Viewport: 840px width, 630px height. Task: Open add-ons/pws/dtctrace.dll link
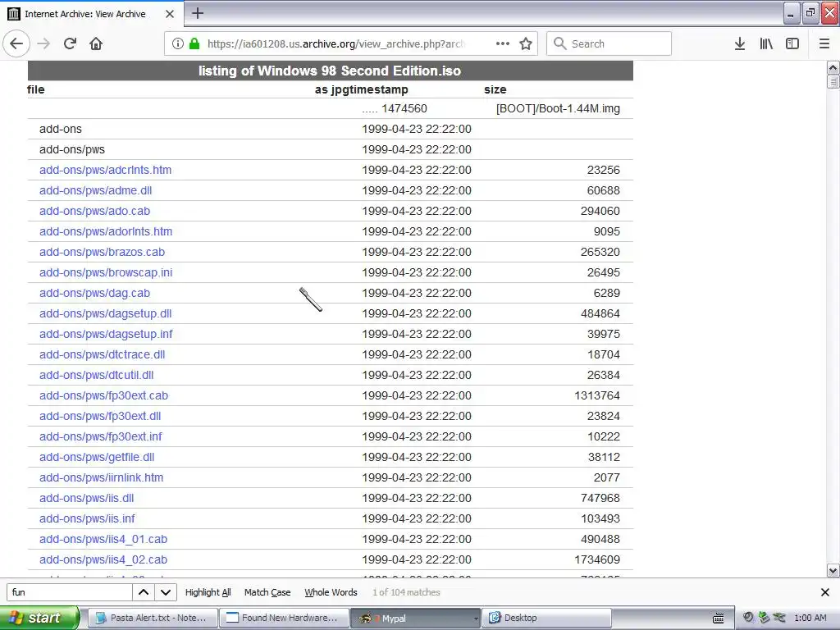pos(102,354)
